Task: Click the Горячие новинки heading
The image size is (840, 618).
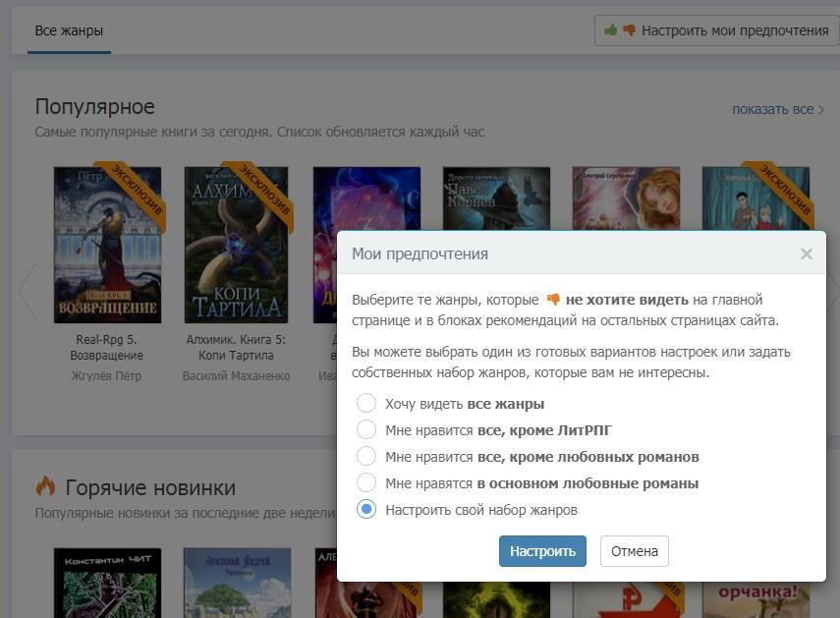Action: click(x=150, y=487)
